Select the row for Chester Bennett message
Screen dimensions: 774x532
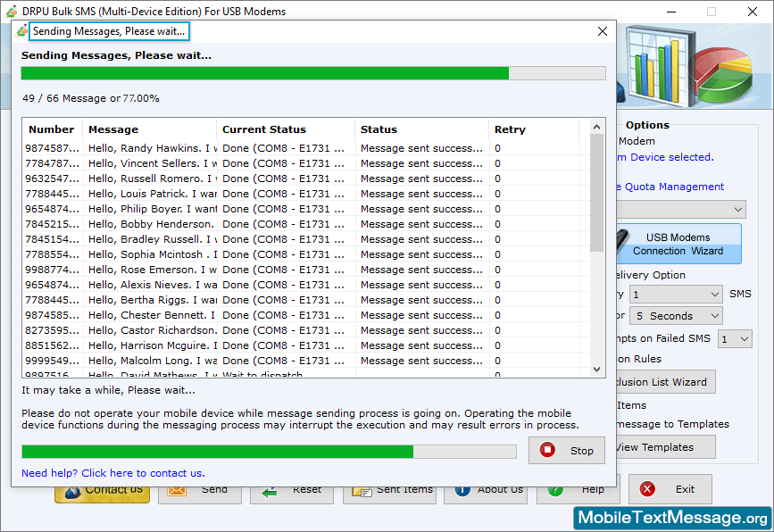click(x=306, y=315)
